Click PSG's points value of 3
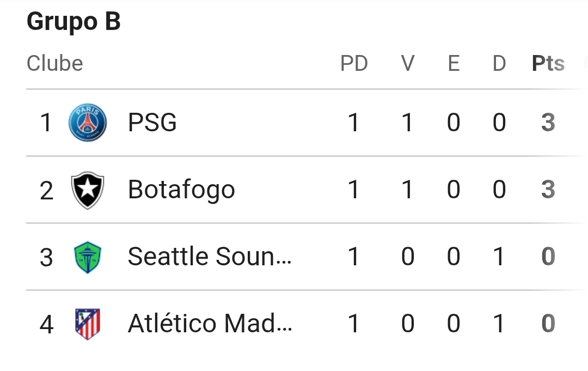Screen dimensions: 588x371 548,123
